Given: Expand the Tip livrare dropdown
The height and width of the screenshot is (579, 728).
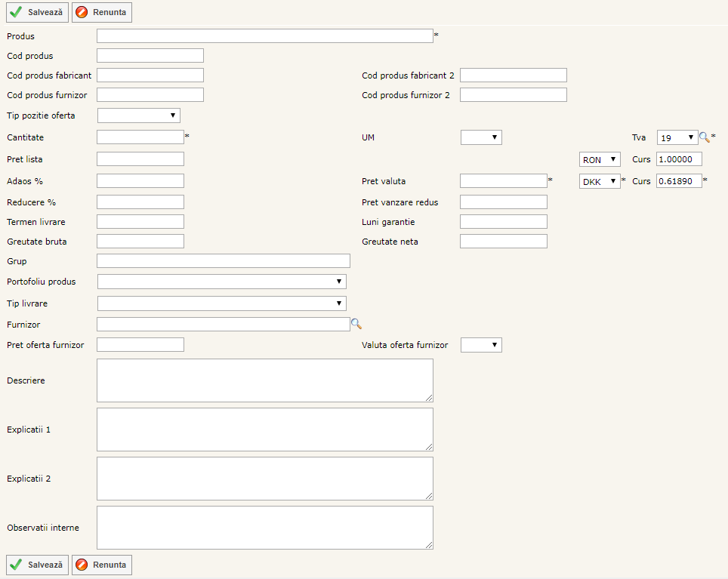Looking at the screenshot, I should pyautogui.click(x=221, y=303).
